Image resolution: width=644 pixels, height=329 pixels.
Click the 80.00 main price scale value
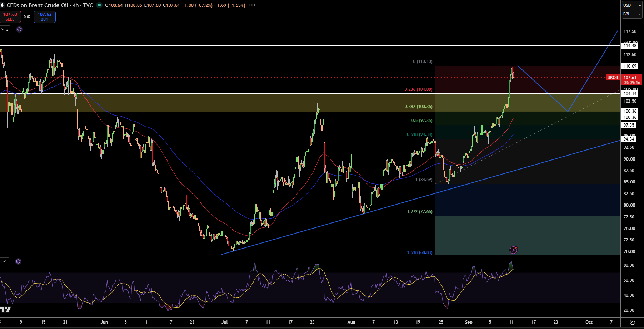pyautogui.click(x=629, y=205)
